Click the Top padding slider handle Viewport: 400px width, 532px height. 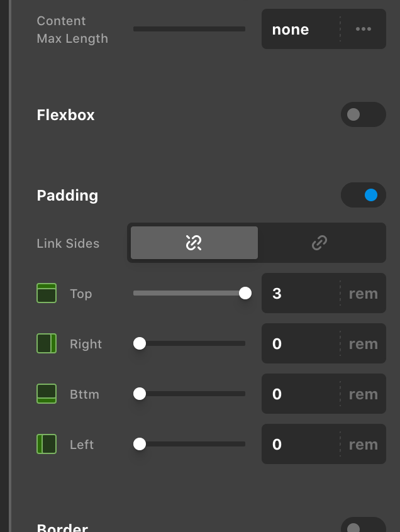[x=245, y=293]
